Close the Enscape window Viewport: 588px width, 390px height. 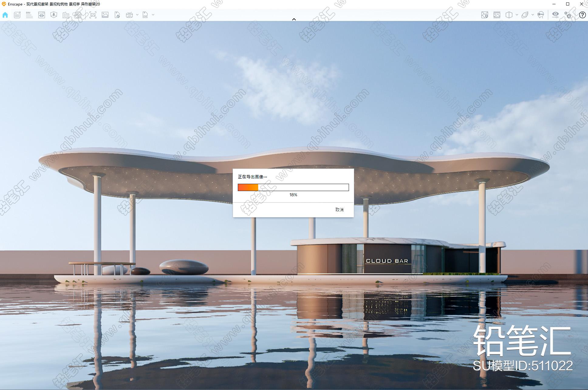point(582,4)
